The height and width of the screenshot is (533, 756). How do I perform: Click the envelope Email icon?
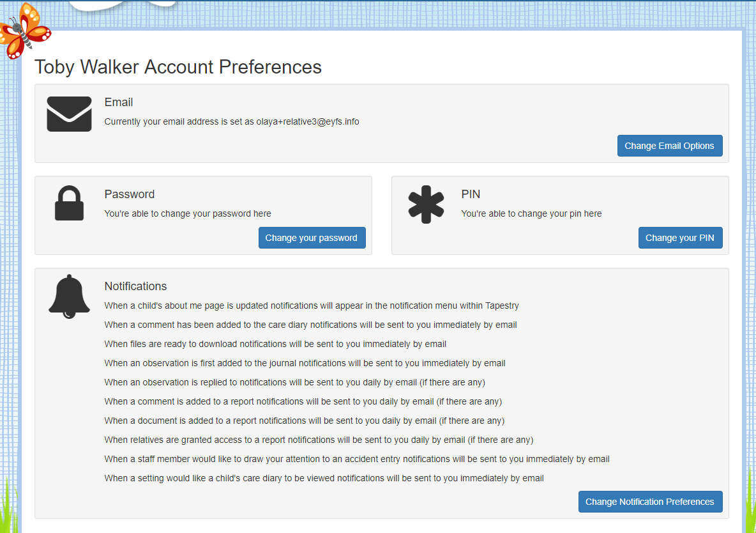pos(69,114)
